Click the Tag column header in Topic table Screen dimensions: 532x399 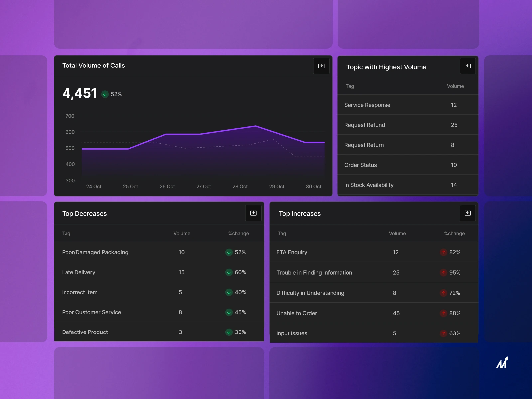(349, 86)
